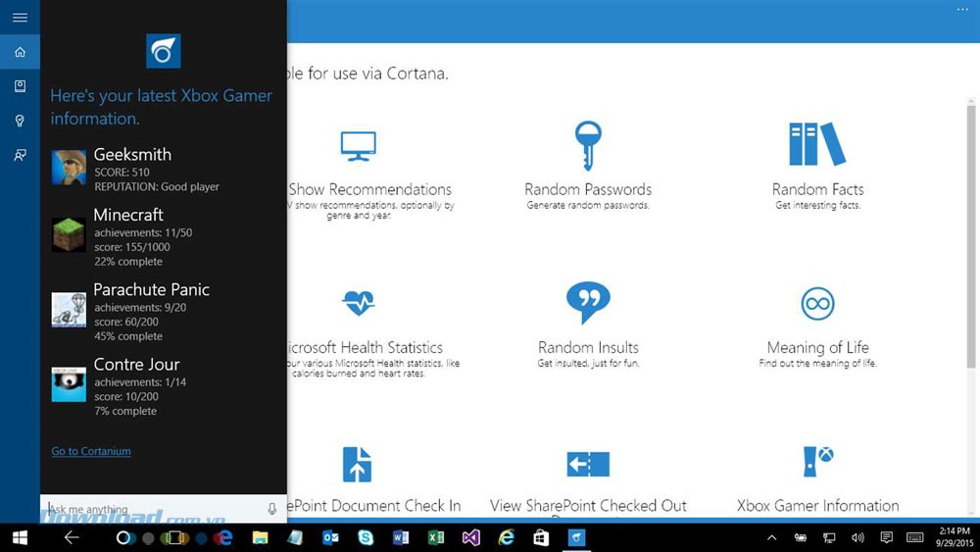Select the Random Facts books icon
This screenshot has height=552, width=980.
[x=817, y=145]
